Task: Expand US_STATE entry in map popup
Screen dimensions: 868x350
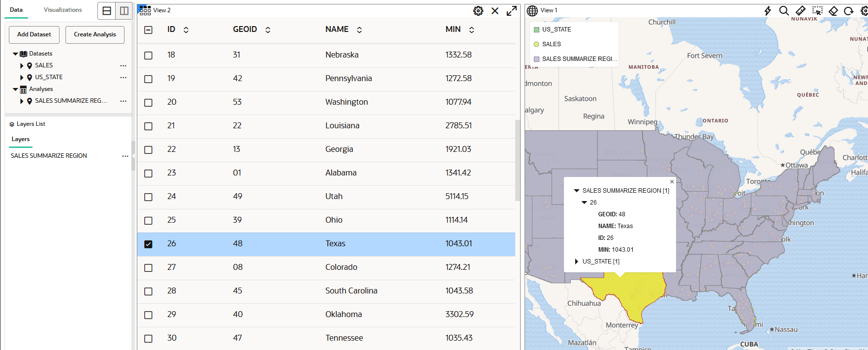Action: point(577,262)
